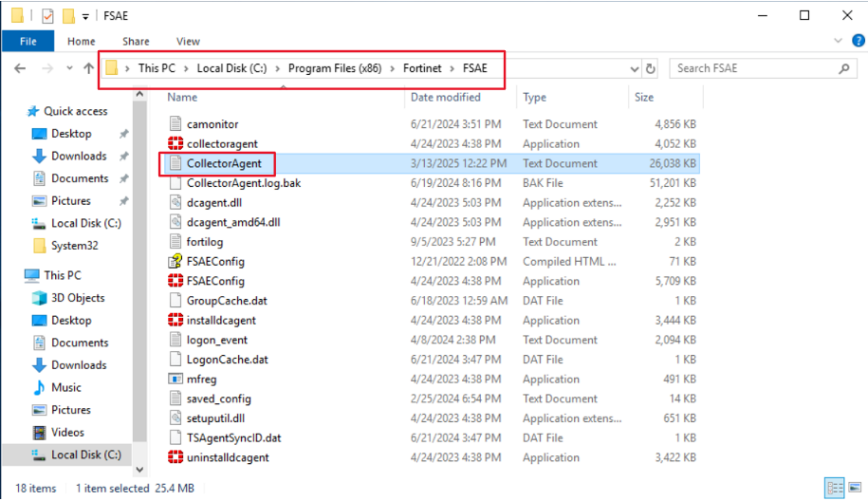Open Music in the navigation pane
868x501 pixels.
pyautogui.click(x=65, y=387)
